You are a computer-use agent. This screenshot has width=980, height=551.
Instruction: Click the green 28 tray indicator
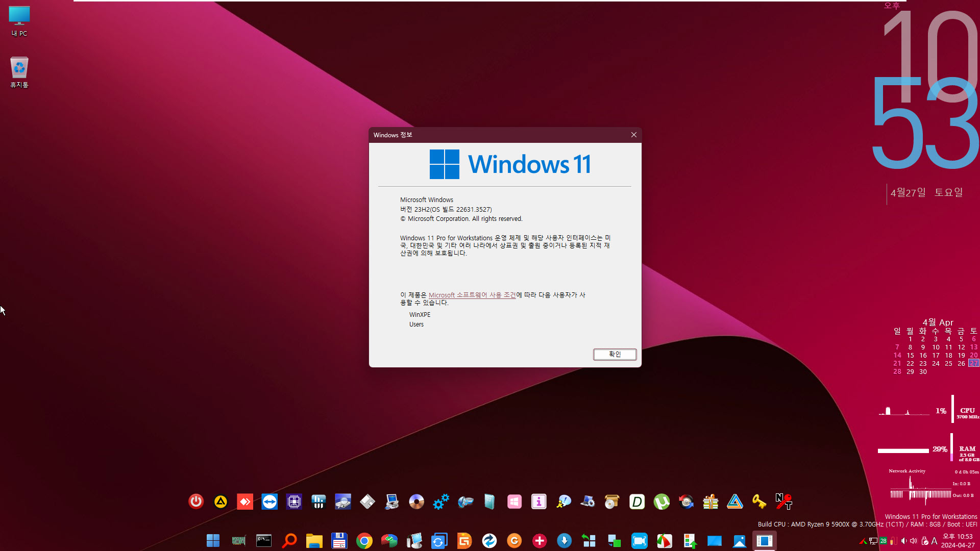coord(883,541)
